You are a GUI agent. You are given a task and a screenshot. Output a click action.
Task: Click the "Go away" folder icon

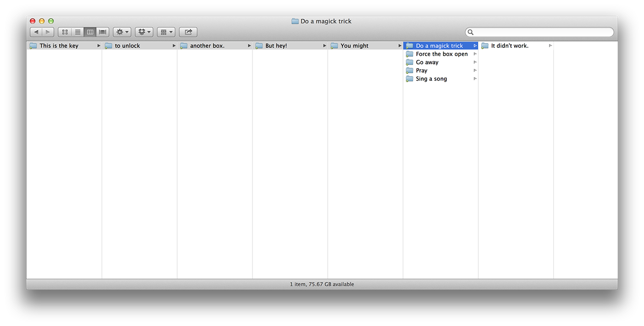coord(410,62)
